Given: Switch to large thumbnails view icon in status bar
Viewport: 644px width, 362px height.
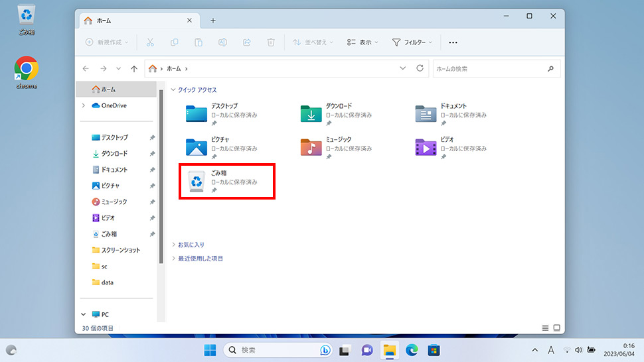Looking at the screenshot, I should tap(556, 328).
